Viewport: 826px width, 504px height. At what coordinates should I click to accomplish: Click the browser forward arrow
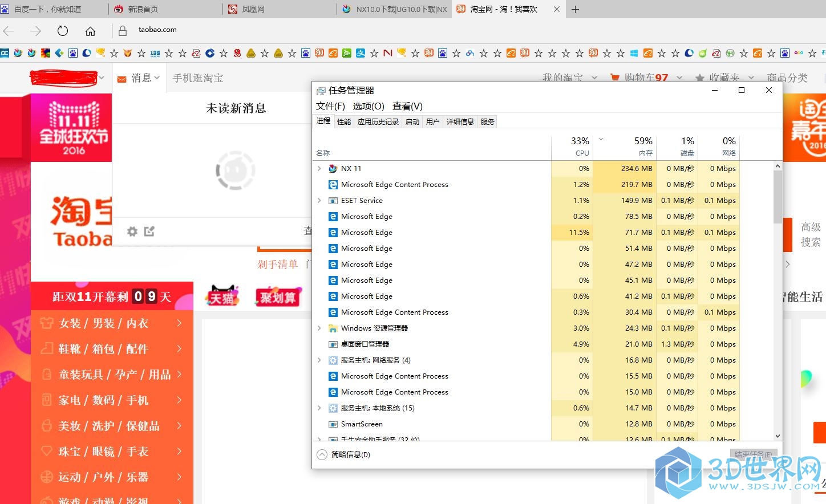click(35, 31)
